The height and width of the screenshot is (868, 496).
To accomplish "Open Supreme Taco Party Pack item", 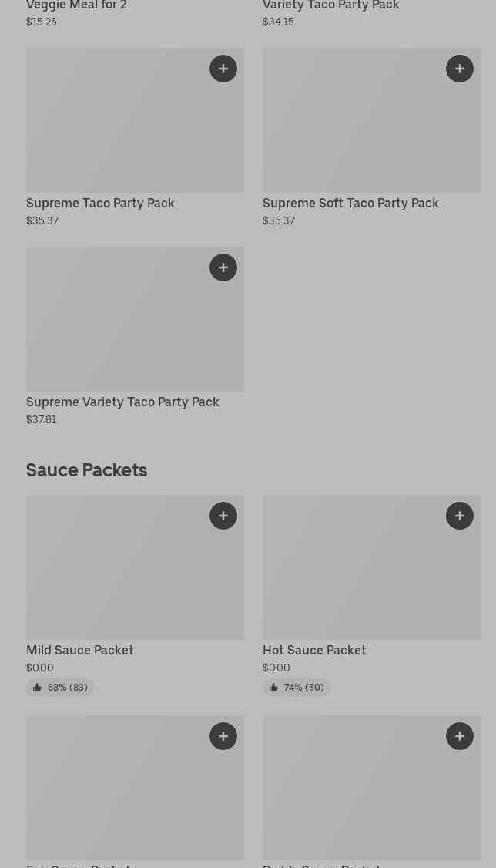I will [x=100, y=204].
